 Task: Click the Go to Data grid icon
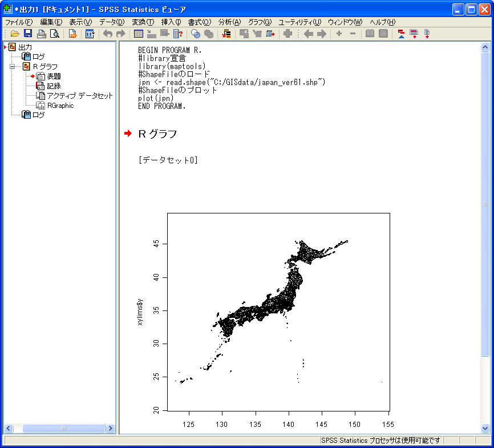click(x=139, y=34)
